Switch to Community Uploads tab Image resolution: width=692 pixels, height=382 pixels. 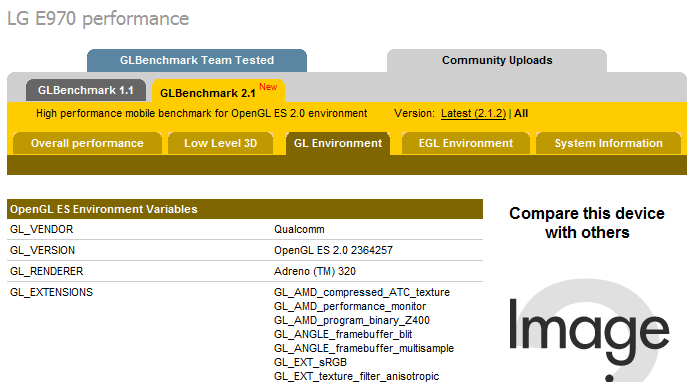[x=497, y=60]
